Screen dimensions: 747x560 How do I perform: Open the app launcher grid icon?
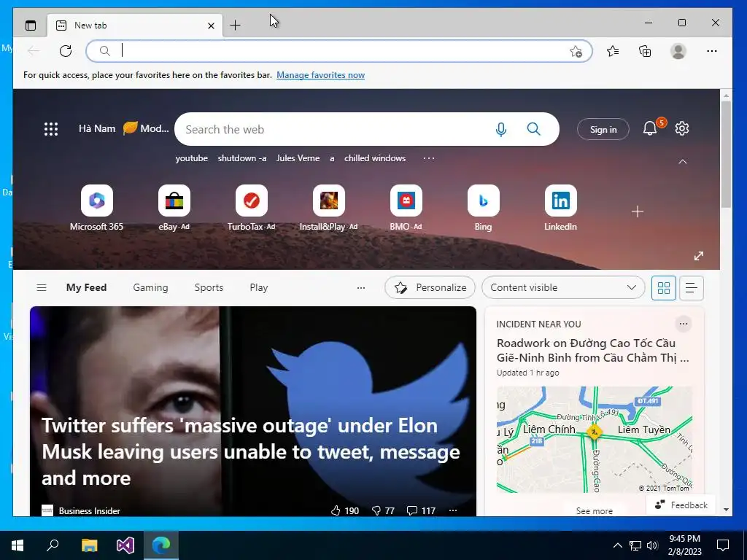[x=51, y=129]
